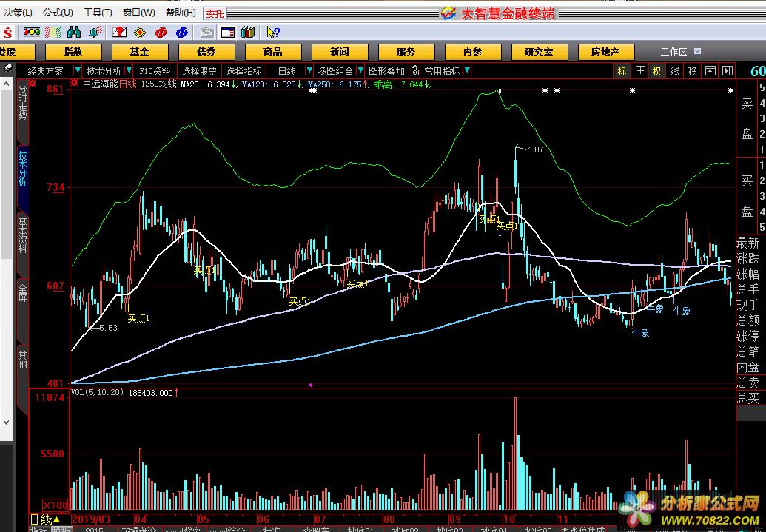Click the window layout panel icon
The image size is (766, 532).
pos(228,33)
